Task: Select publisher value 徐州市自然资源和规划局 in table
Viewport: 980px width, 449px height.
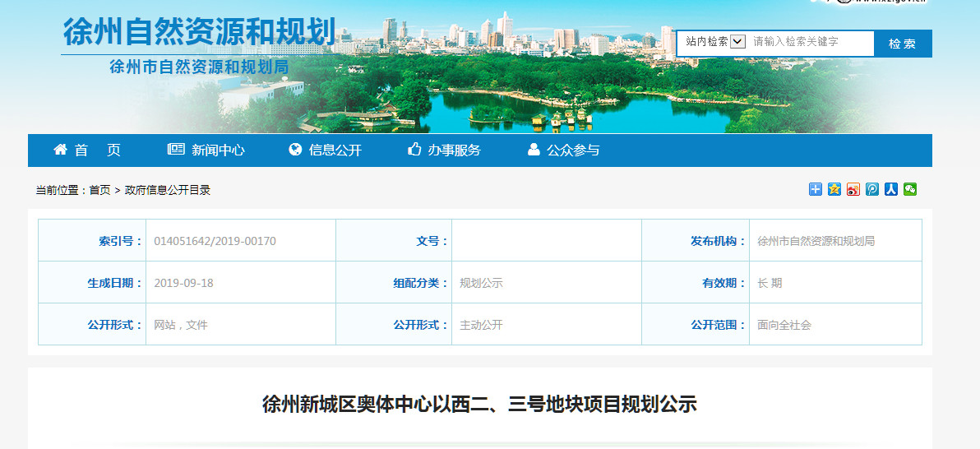Action: (816, 241)
